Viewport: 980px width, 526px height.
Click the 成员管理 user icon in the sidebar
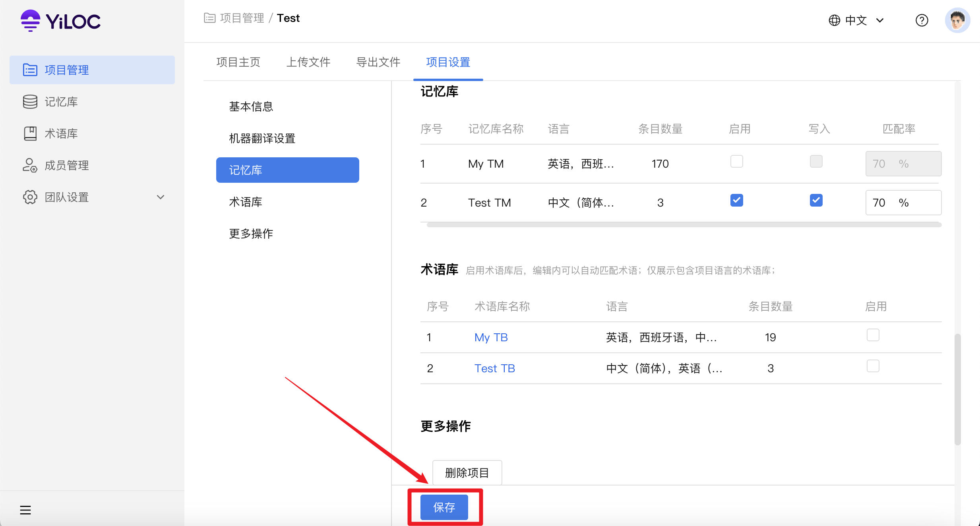30,165
